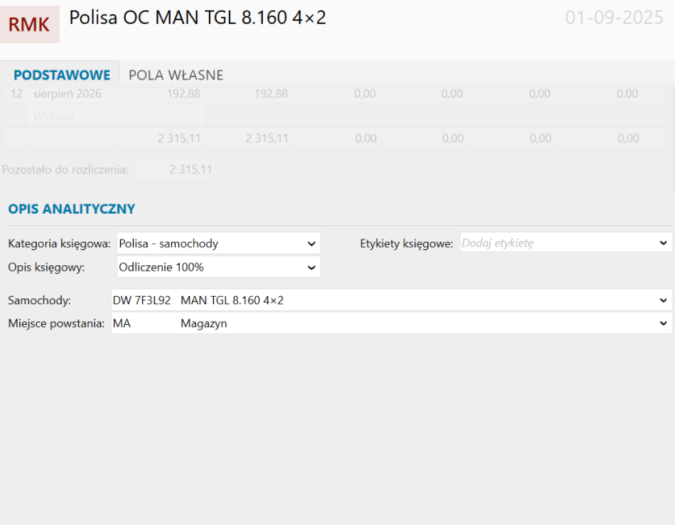
Task: Click the first 2 315,11 total cell
Action: coord(179,139)
